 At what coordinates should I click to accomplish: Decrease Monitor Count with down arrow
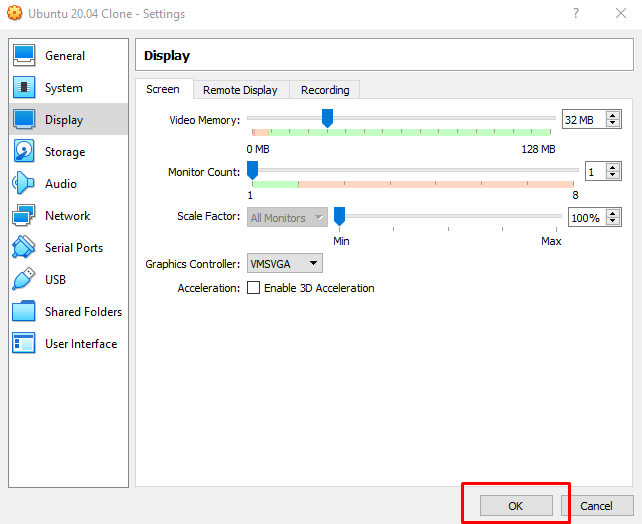coord(613,175)
